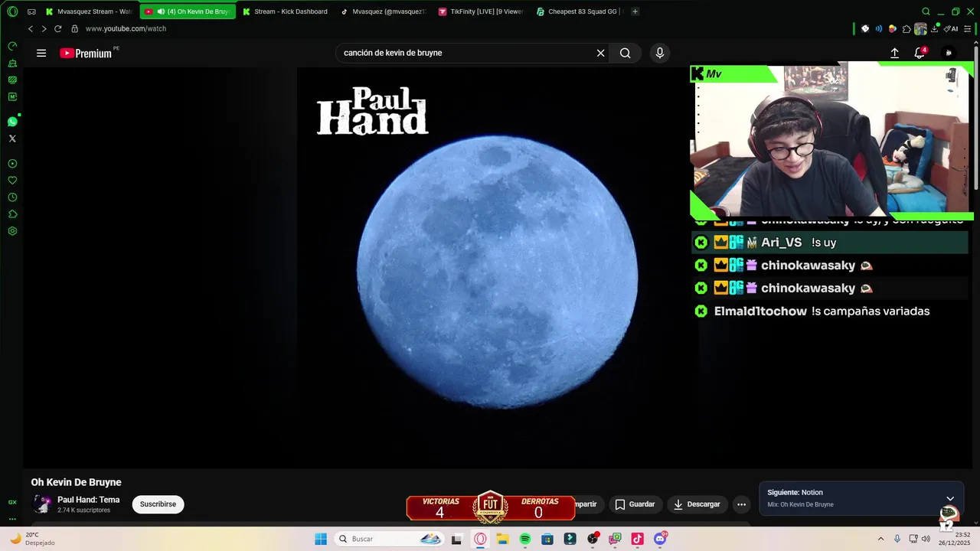Open taskbar clock showing 23:52
980x551 pixels.
pos(955,539)
